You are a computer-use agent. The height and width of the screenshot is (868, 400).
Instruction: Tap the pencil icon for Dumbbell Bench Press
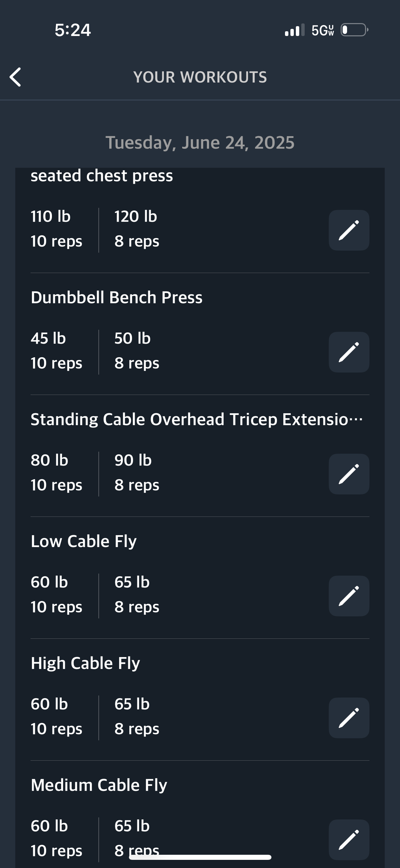[x=349, y=352]
